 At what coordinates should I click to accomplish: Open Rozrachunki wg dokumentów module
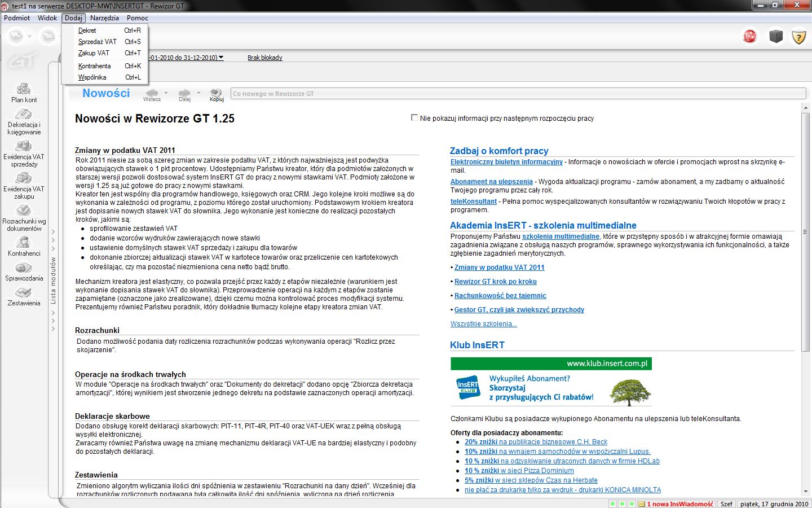click(24, 218)
